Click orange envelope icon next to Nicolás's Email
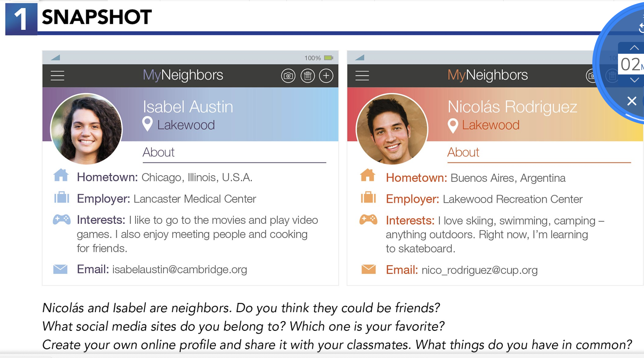Screen dimensions: 644x358 [x=368, y=269]
